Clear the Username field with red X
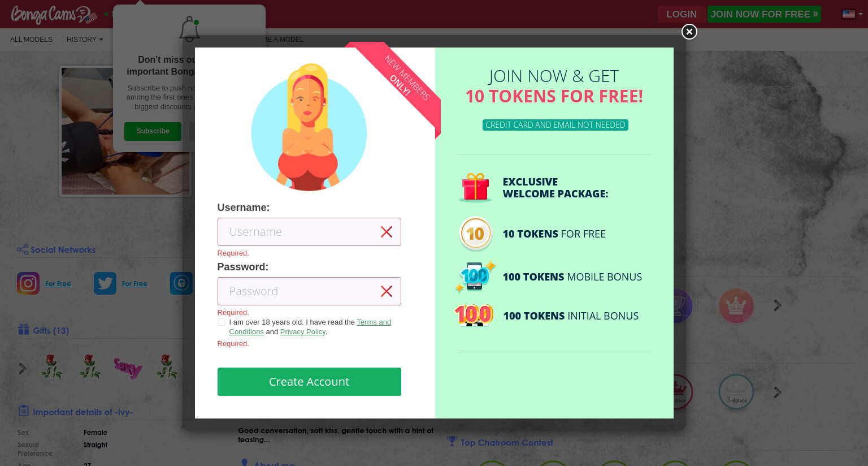 [387, 232]
